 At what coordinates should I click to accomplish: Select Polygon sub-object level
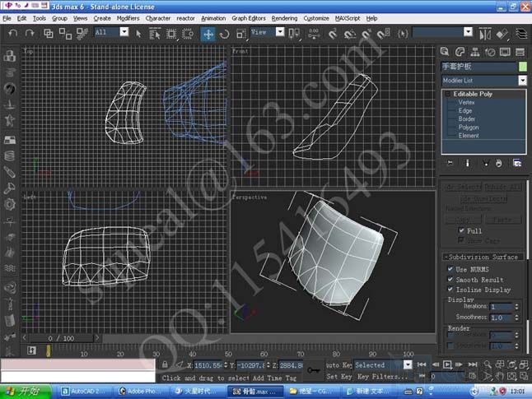(469, 128)
